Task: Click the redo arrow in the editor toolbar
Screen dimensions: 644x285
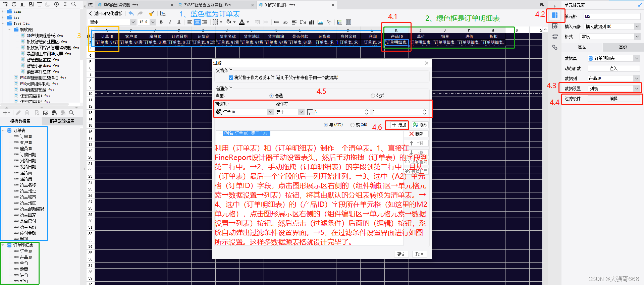Action: (140, 13)
